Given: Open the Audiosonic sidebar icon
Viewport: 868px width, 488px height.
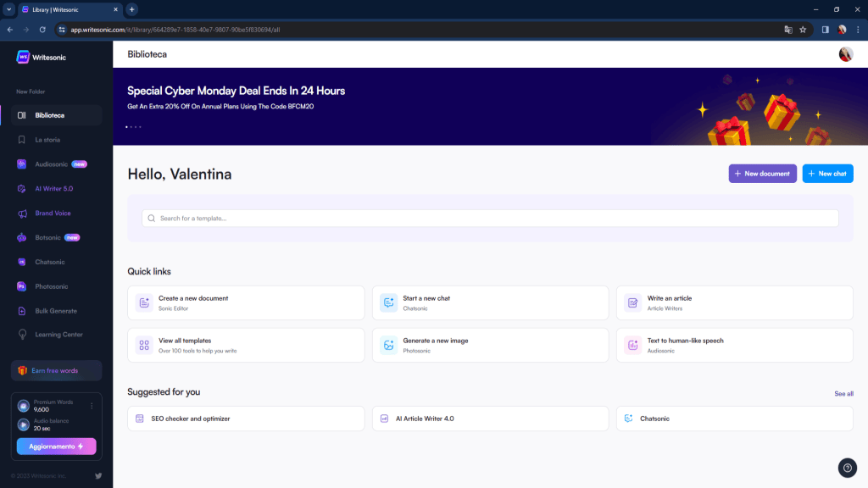Looking at the screenshot, I should [21, 164].
